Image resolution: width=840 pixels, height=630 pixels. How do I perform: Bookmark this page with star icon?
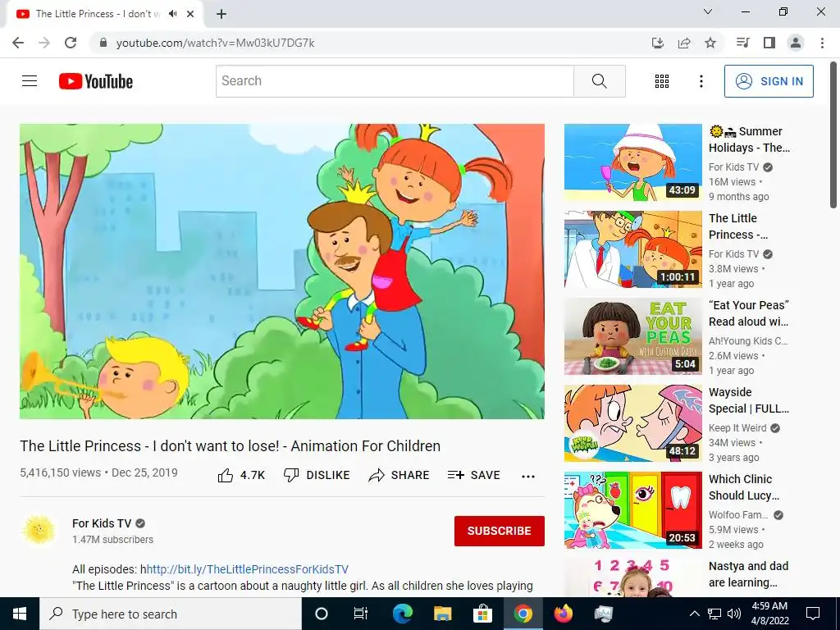pyautogui.click(x=710, y=43)
